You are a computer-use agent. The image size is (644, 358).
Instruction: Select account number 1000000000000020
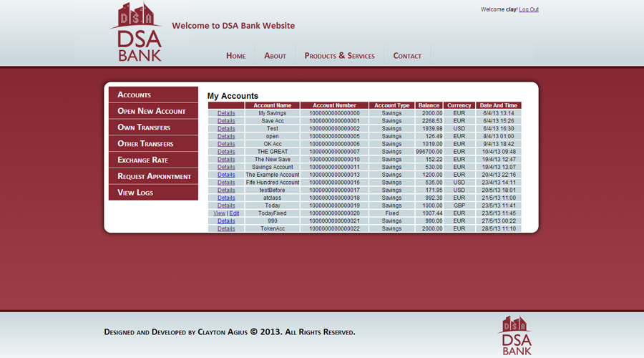point(334,213)
